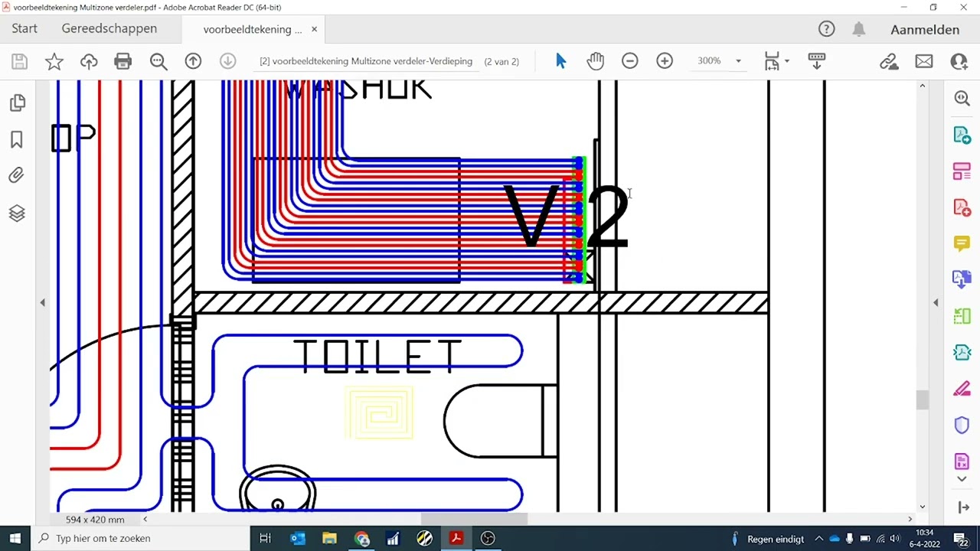Open the attachments paperclip panel

17,176
